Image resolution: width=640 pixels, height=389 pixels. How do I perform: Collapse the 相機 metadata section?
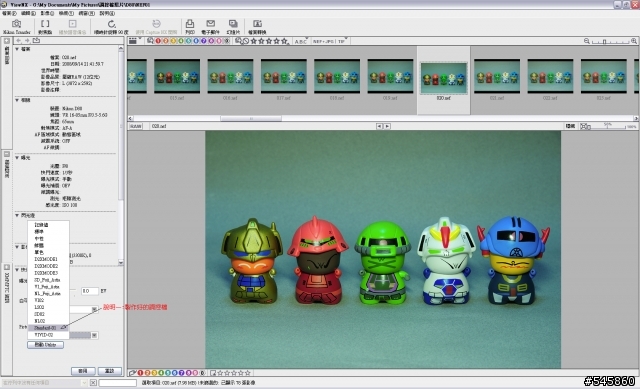click(17, 100)
